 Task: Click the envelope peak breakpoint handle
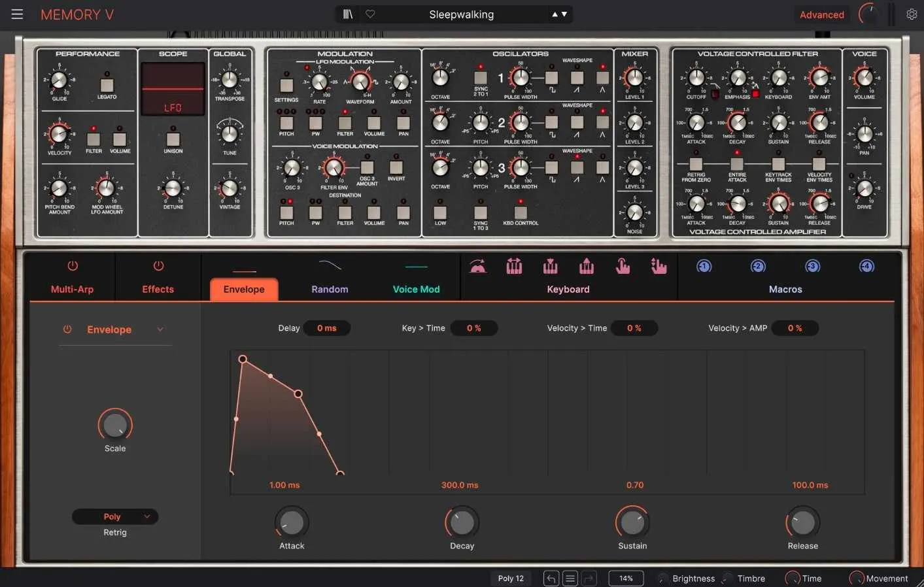click(243, 359)
